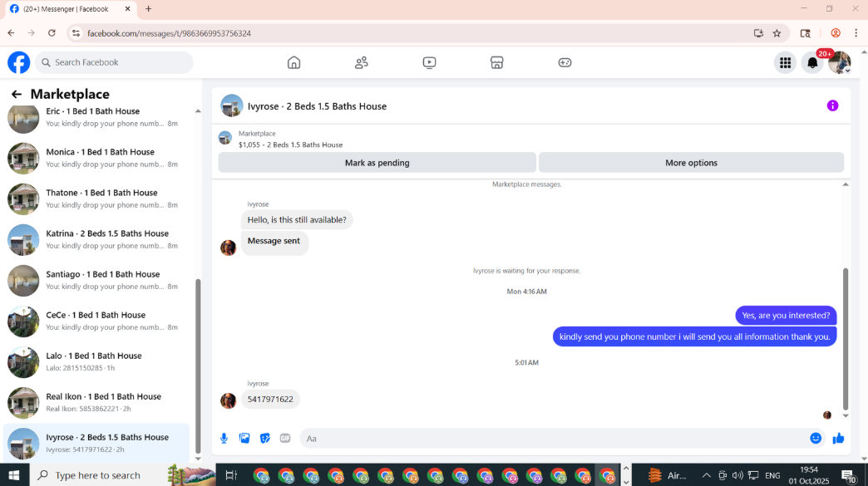
Task: Click the chat list scroll-up arrow
Action: (198, 111)
